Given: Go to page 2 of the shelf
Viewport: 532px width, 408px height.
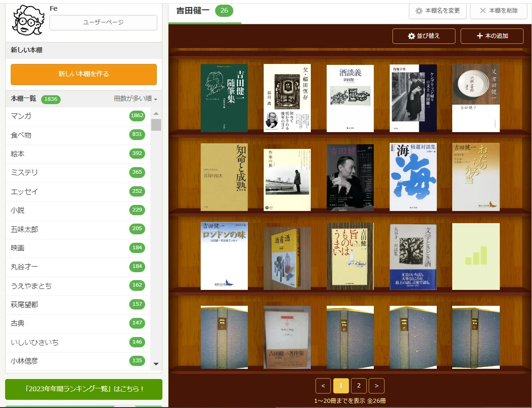Looking at the screenshot, I should [x=358, y=386].
